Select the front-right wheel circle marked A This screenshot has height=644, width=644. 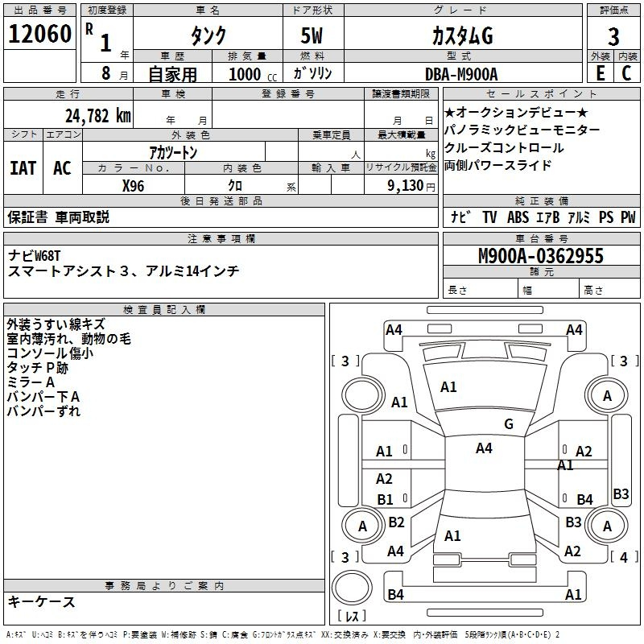click(x=607, y=395)
